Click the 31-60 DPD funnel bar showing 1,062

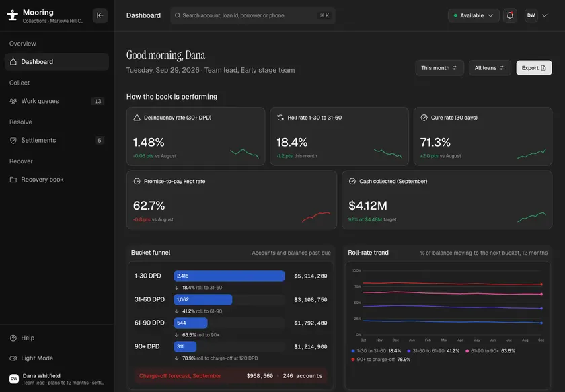point(203,299)
